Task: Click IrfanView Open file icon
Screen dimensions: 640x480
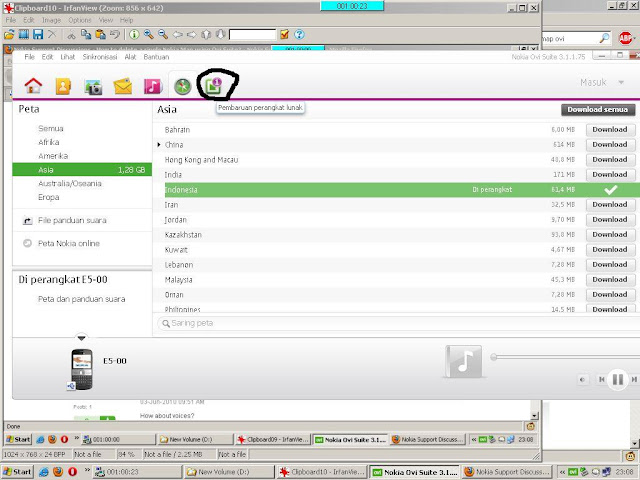Action: click(9, 34)
